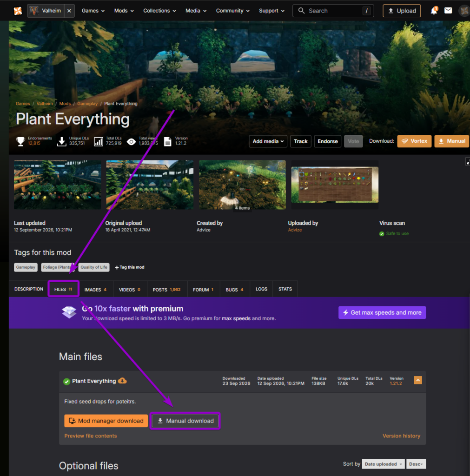Click the Unique DLs download icon
This screenshot has height=476, width=470.
[x=62, y=141]
